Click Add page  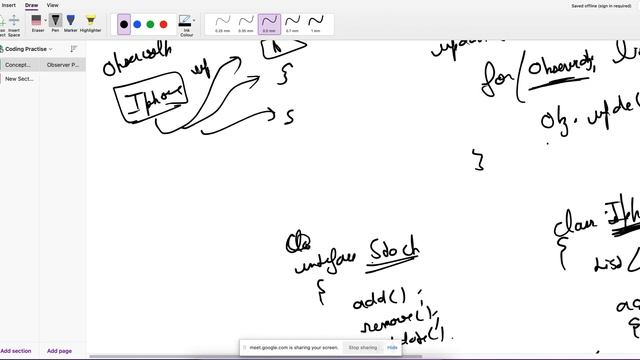pos(59,351)
